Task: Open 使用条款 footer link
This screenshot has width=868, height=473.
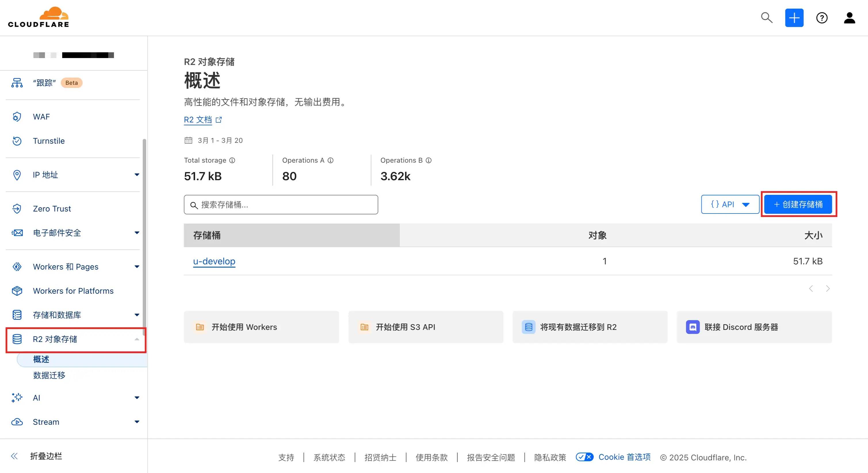Action: (x=431, y=457)
